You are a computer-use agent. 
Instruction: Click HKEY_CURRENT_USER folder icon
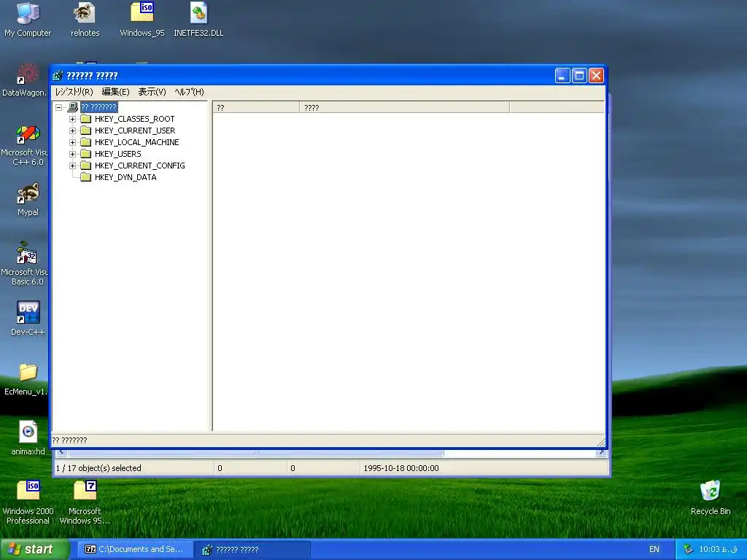point(86,131)
